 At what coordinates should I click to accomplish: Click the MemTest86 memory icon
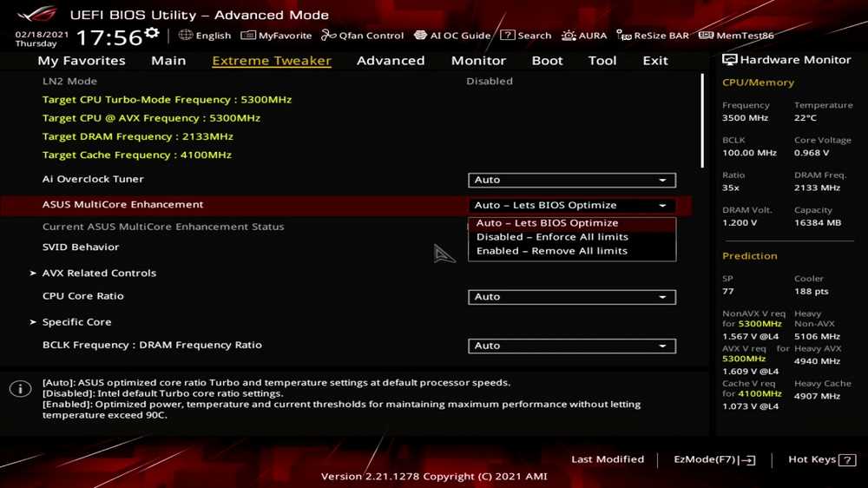pyautogui.click(x=706, y=35)
